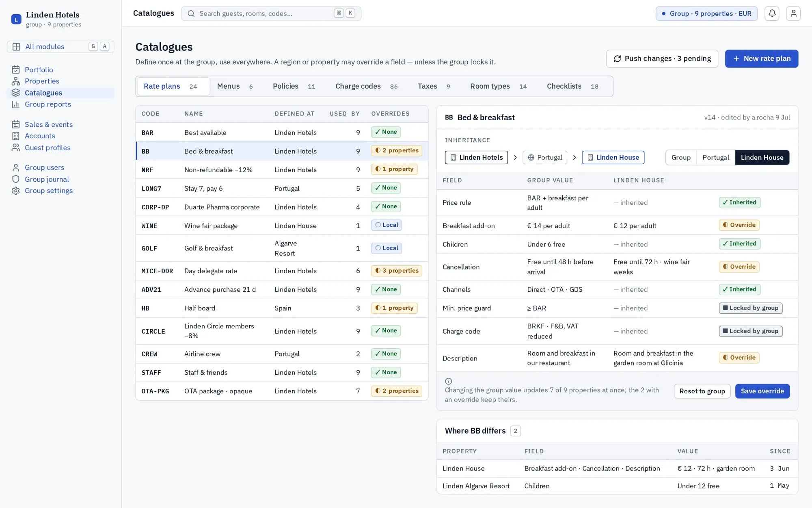The image size is (812, 508).
Task: Click the Group reports chart icon
Action: 16,104
